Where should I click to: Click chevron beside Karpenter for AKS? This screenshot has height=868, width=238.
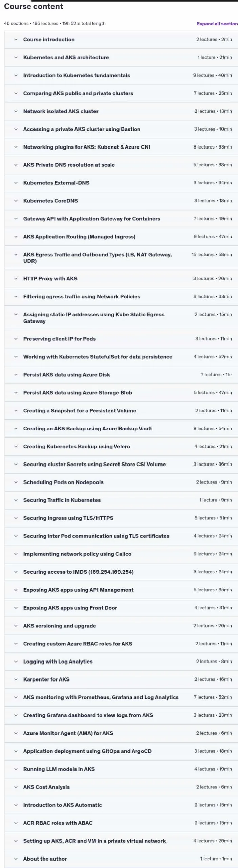click(x=16, y=679)
